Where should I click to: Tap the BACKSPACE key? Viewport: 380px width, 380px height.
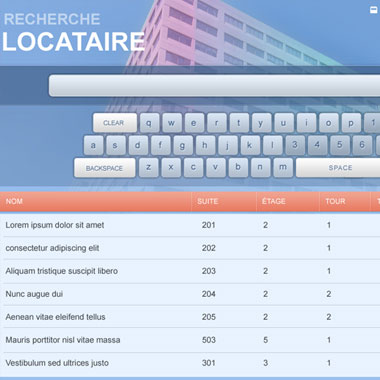pyautogui.click(x=105, y=168)
